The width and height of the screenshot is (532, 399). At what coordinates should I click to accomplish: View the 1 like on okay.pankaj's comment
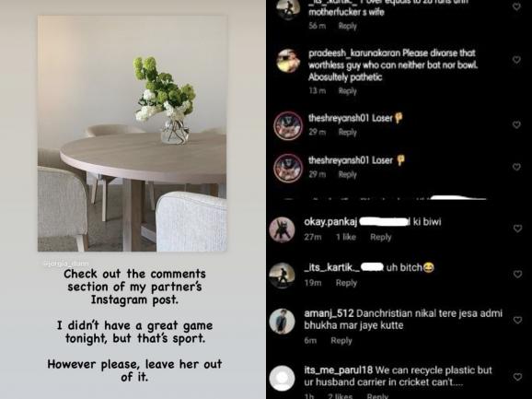pyautogui.click(x=346, y=237)
